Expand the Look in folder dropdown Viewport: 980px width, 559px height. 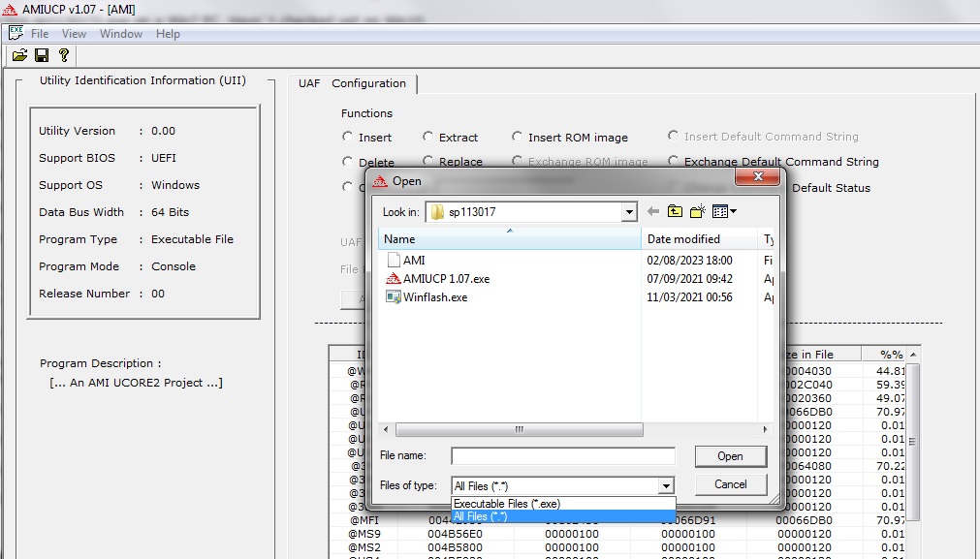tap(629, 212)
